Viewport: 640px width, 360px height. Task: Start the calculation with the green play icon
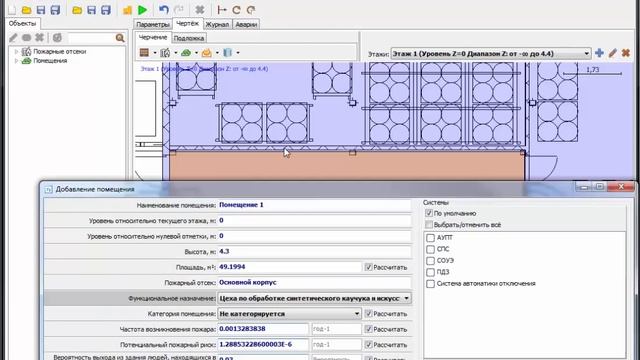pyautogui.click(x=142, y=9)
